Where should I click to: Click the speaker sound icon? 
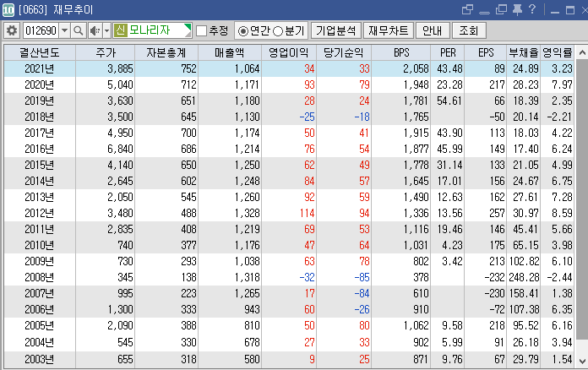[95, 30]
